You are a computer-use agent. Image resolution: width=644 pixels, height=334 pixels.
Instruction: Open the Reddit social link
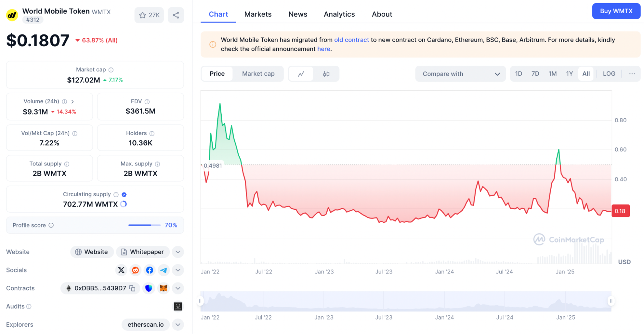coord(135,270)
